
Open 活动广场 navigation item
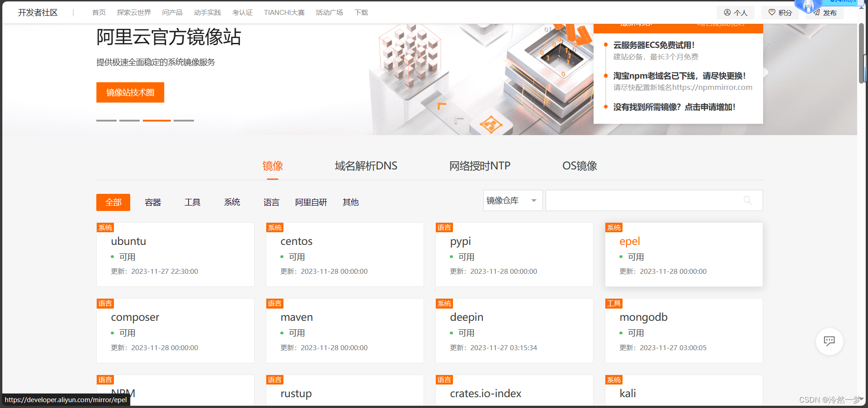tap(329, 13)
